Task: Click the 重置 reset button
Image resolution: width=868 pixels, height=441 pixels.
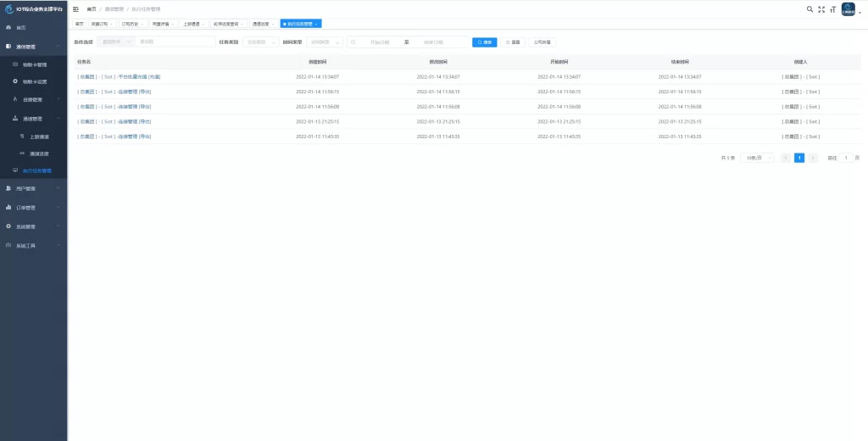Action: [512, 42]
